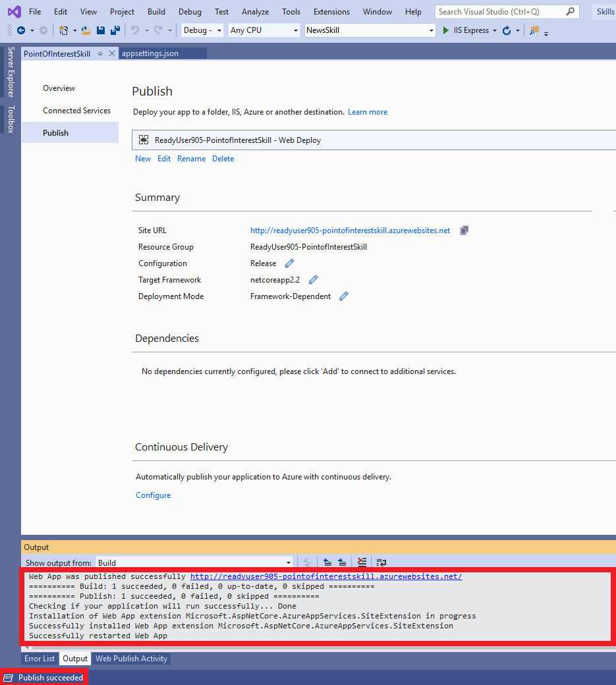616x685 pixels.
Task: Select Connected Services in the left navigation
Action: pyautogui.click(x=77, y=111)
